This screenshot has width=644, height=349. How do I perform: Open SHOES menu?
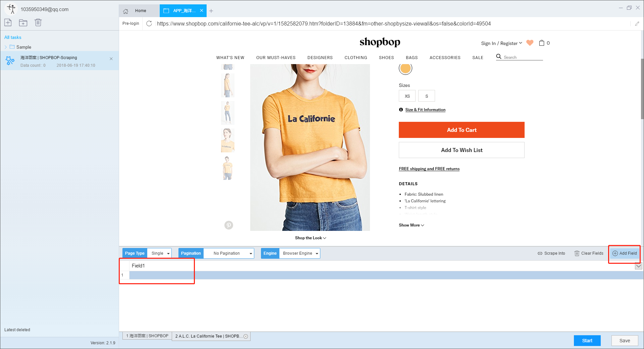(x=386, y=58)
